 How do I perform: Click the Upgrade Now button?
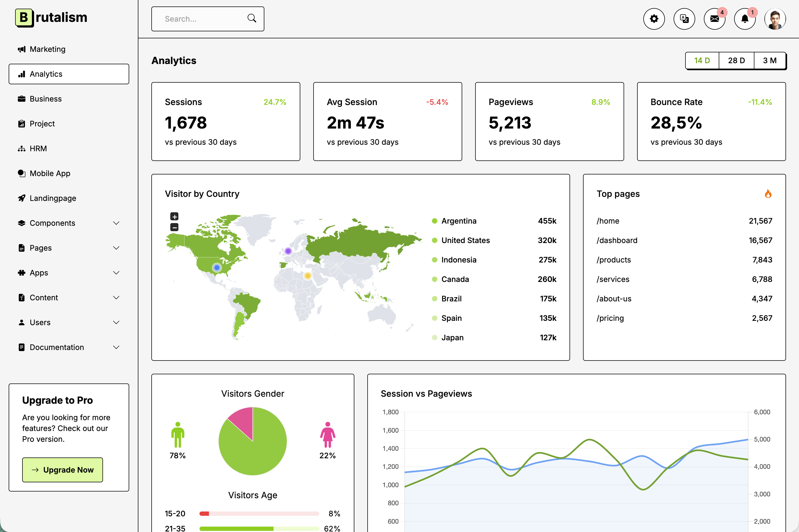coord(62,470)
